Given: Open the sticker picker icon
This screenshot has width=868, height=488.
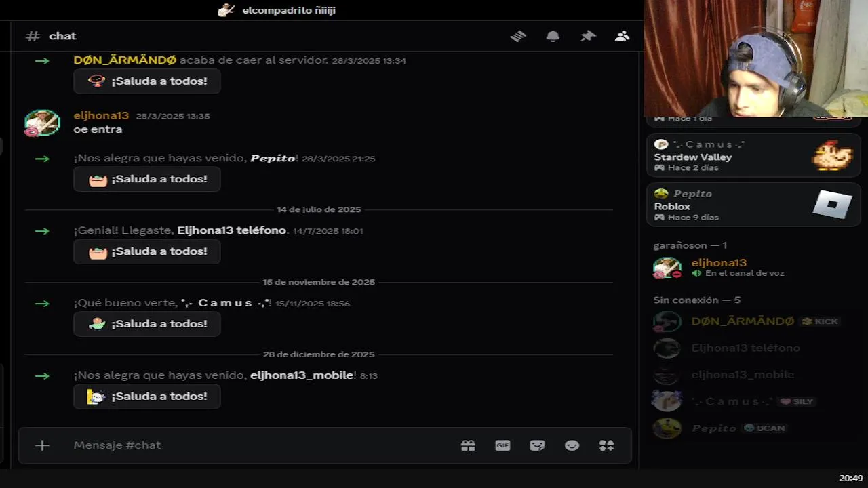Looking at the screenshot, I should click(537, 445).
